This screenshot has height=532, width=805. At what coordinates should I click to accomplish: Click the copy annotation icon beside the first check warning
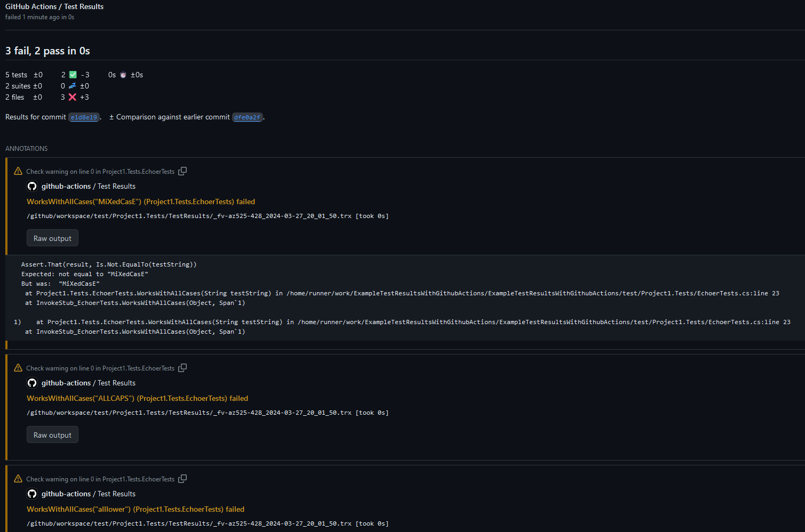point(182,171)
